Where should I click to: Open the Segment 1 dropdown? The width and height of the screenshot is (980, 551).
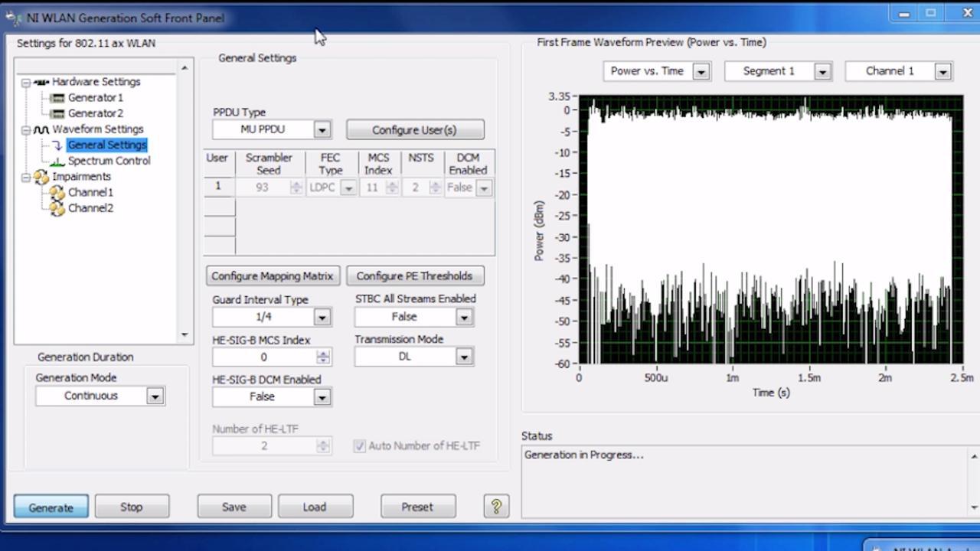coord(822,71)
